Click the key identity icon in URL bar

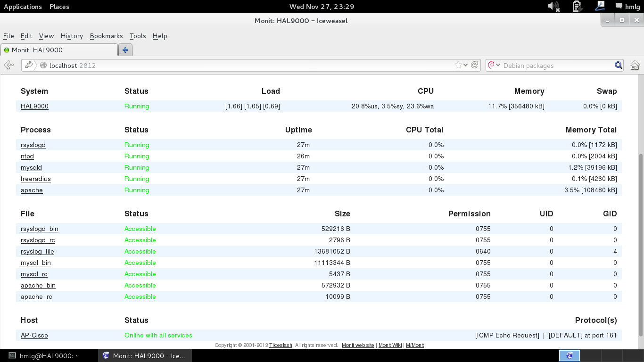pyautogui.click(x=29, y=66)
